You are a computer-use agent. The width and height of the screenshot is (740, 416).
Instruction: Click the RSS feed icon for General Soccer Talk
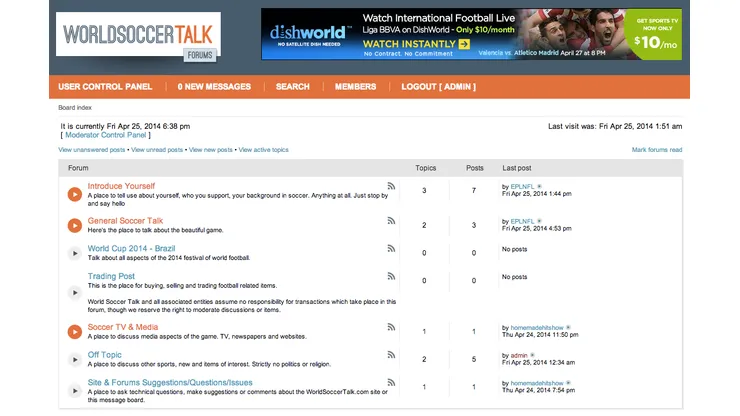point(391,221)
